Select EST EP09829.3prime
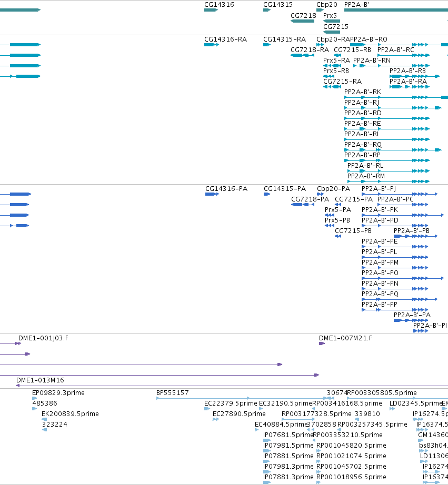 [58, 393]
